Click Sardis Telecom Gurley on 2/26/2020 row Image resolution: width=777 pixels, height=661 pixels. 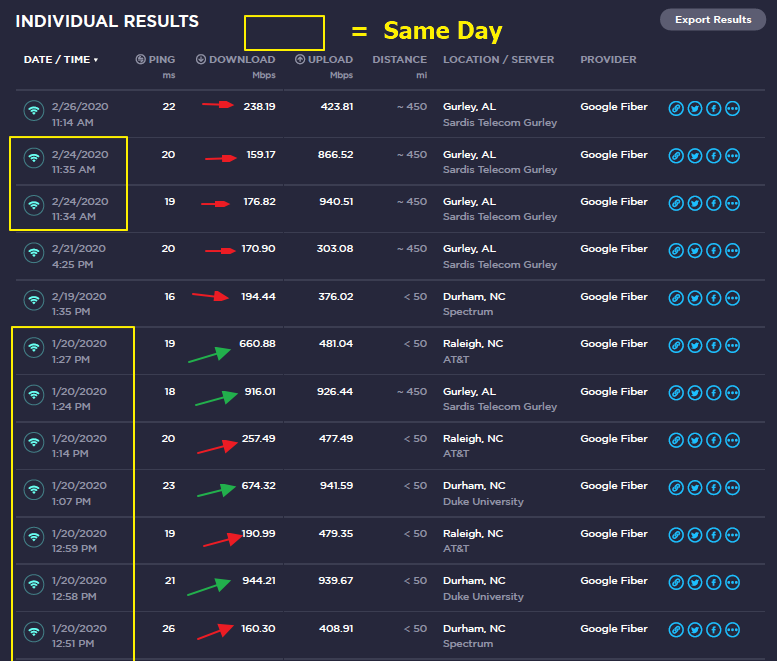tap(500, 122)
